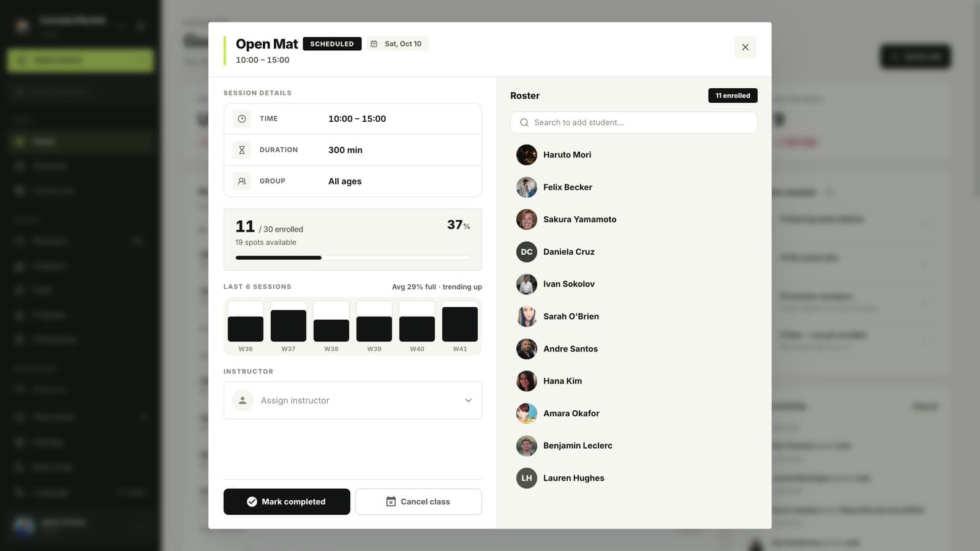The image size is (980, 551).
Task: Click the person placeholder icon in Assign instructor
Action: tap(243, 400)
